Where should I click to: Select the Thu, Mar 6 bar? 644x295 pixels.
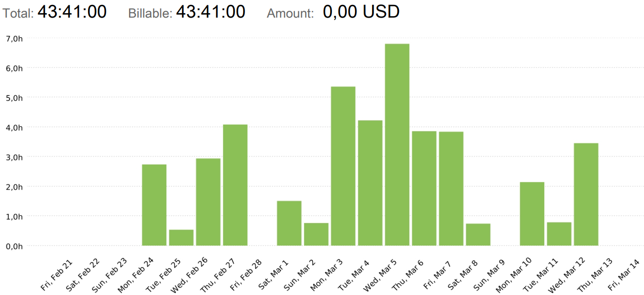pyautogui.click(x=424, y=188)
